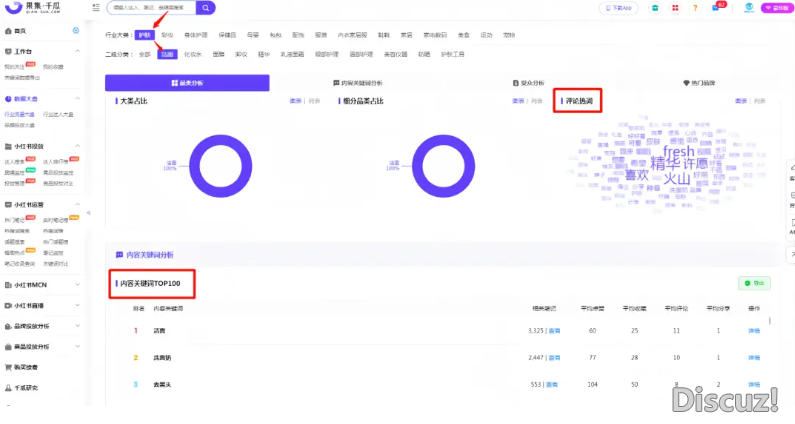The image size is (795, 424).
Task: Click the user avatar icon
Action: [749, 8]
